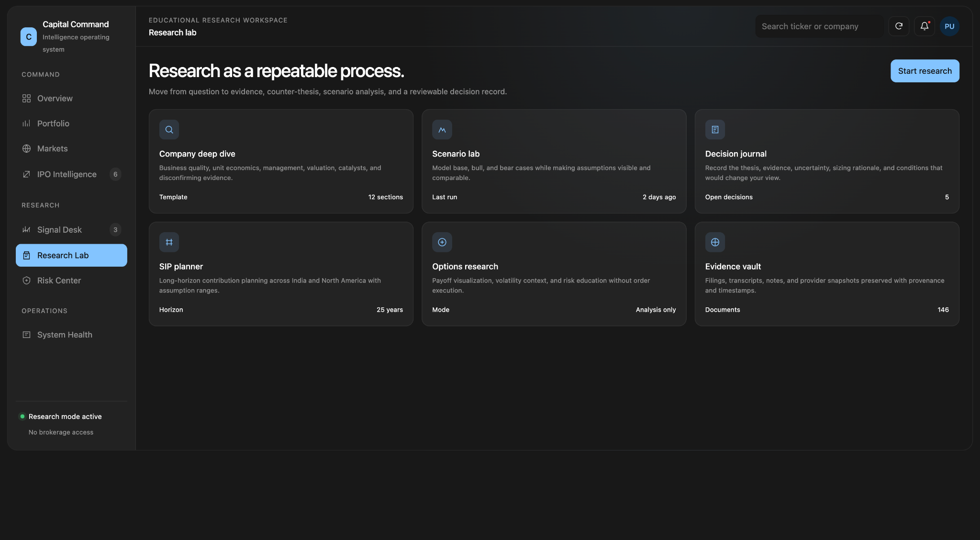This screenshot has height=540, width=980.
Task: Click the Risk Center shield icon
Action: click(x=26, y=281)
